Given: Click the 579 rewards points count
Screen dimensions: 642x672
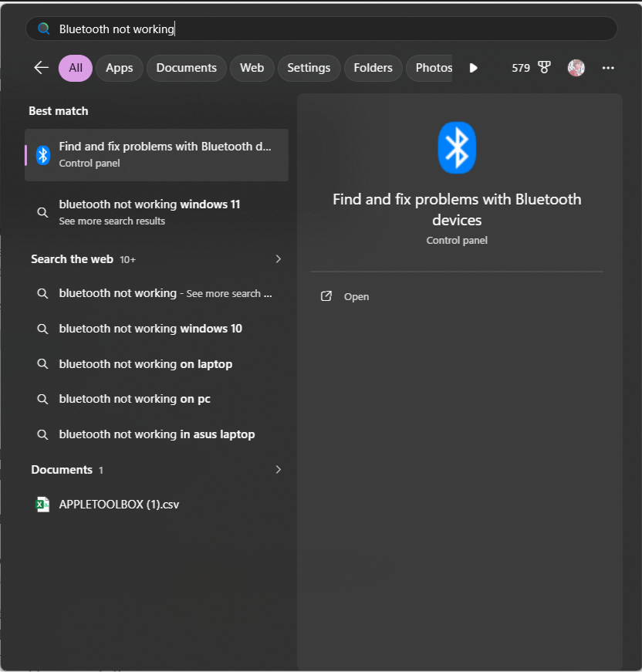Looking at the screenshot, I should (521, 68).
